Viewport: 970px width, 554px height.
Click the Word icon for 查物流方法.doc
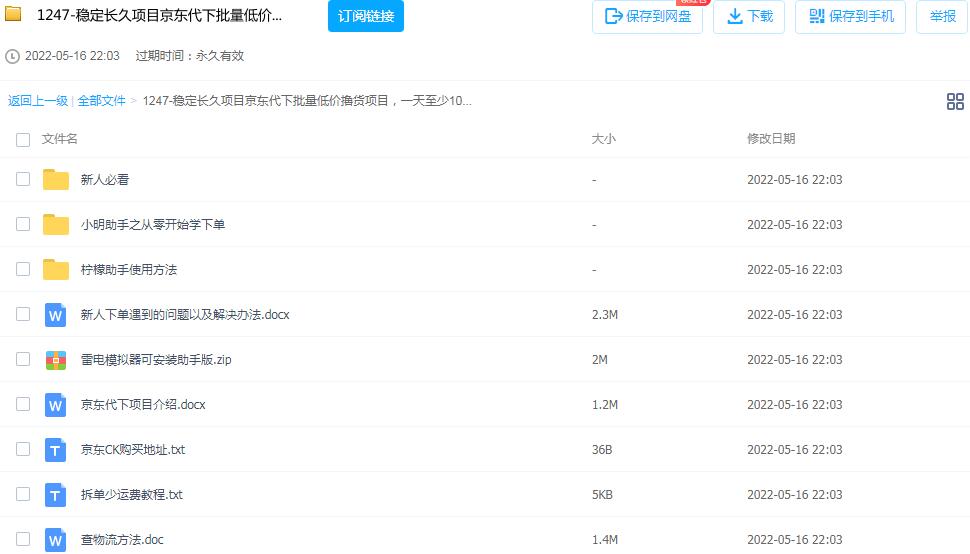coord(56,540)
